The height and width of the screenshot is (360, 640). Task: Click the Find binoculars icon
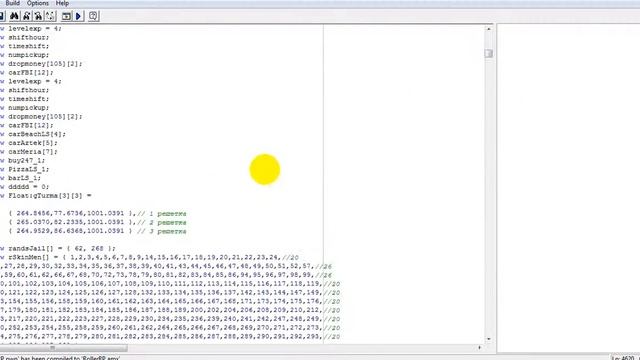pos(14,16)
